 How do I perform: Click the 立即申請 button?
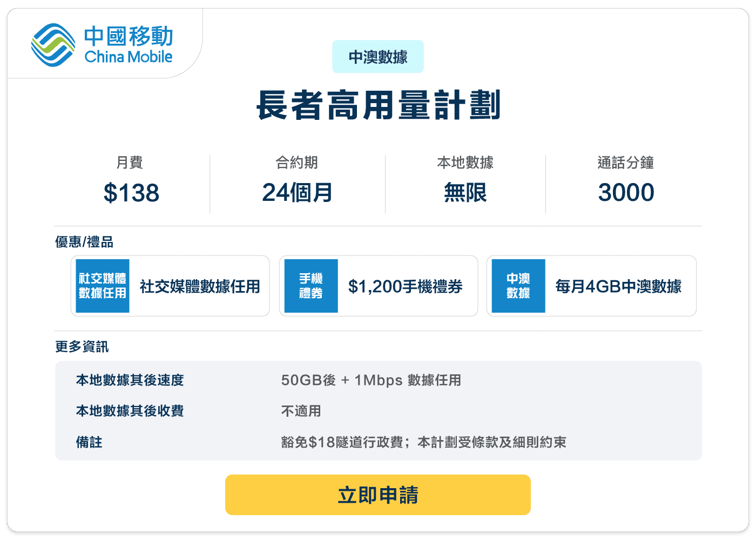click(x=378, y=494)
